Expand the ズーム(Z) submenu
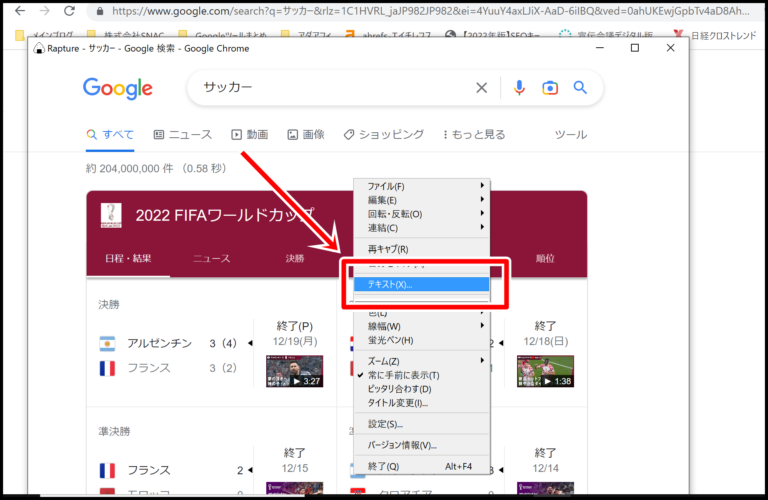This screenshot has height=500, width=768. tap(422, 361)
